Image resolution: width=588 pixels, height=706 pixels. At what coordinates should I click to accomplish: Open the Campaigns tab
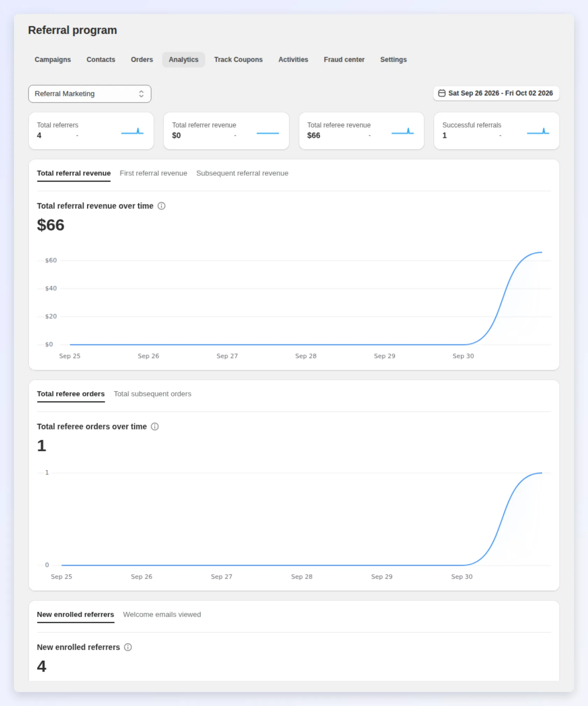click(52, 60)
